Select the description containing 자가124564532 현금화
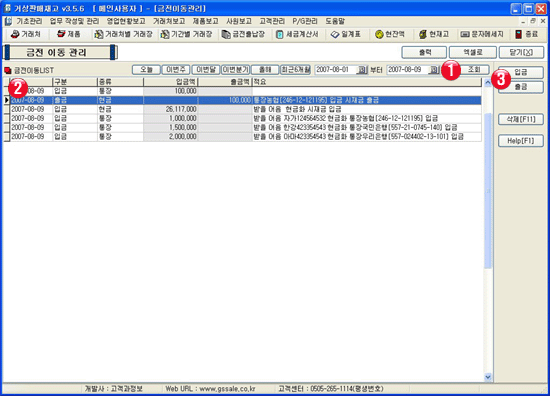Screen dimensions: 550x396 tap(367, 119)
